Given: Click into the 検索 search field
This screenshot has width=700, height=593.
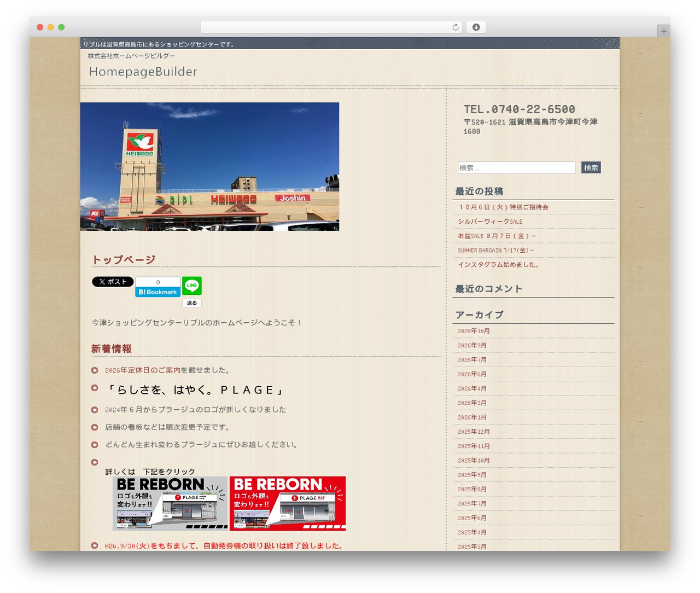Looking at the screenshot, I should 516,167.
